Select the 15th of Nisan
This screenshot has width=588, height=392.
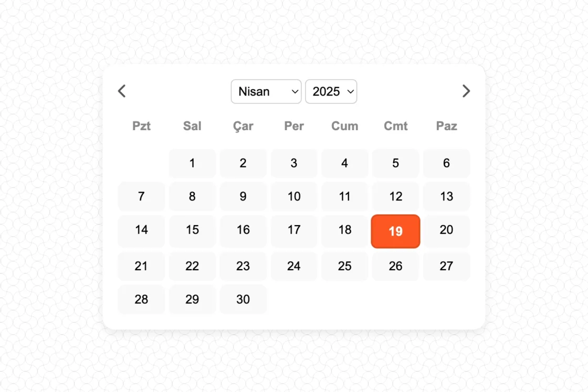point(192,230)
